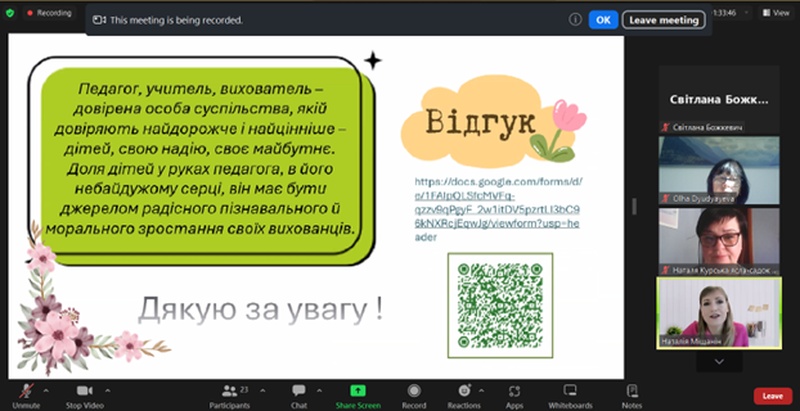
Task: Open Whiteboards
Action: click(x=570, y=396)
